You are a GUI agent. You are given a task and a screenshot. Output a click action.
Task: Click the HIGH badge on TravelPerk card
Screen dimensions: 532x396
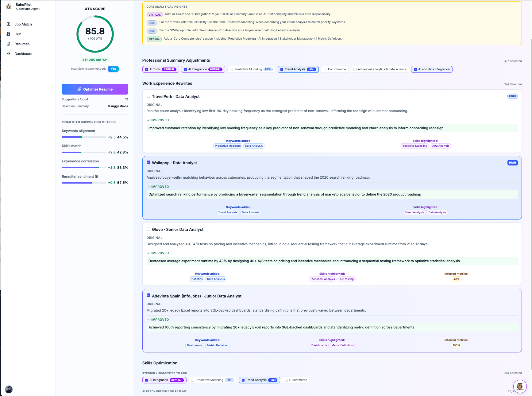point(512,96)
